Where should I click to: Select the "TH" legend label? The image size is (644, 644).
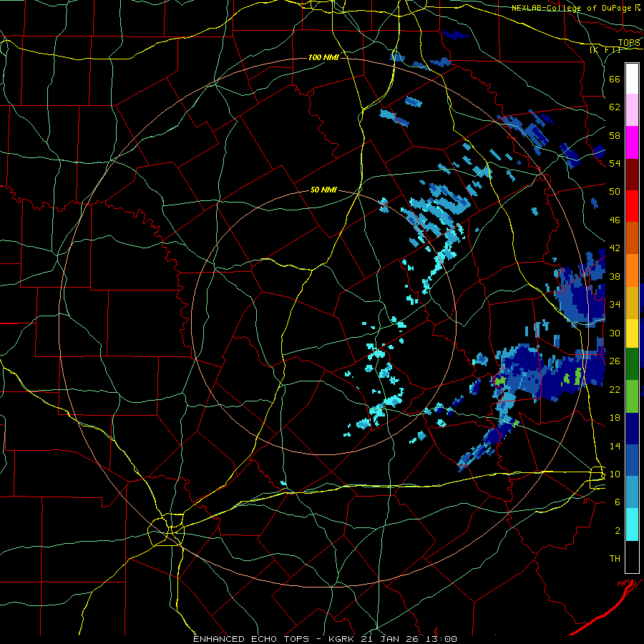click(x=615, y=559)
